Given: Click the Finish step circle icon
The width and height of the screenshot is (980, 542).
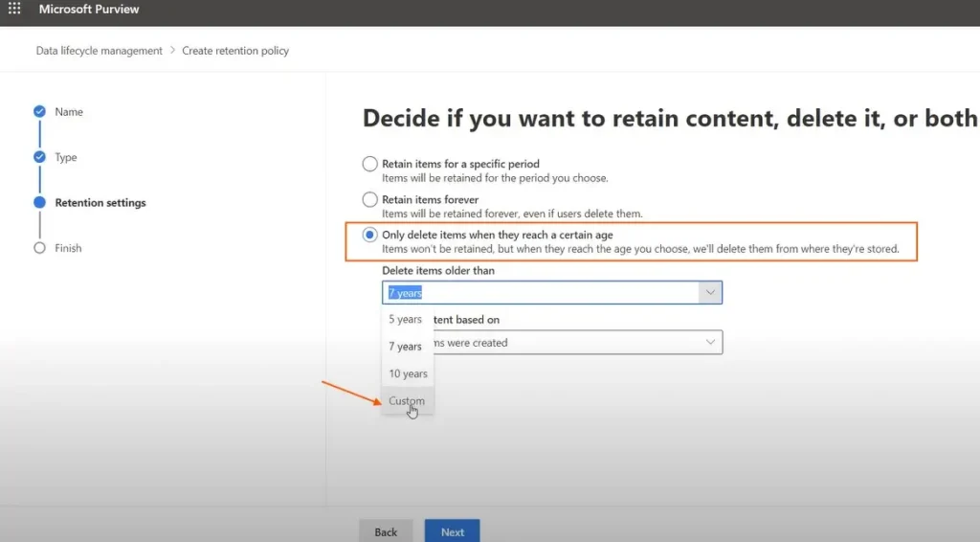Looking at the screenshot, I should pyautogui.click(x=39, y=248).
